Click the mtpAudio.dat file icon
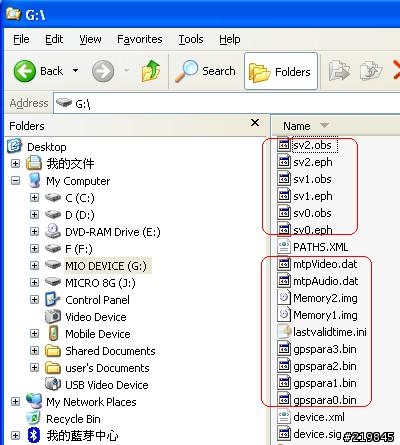The height and width of the screenshot is (445, 400). 284,281
